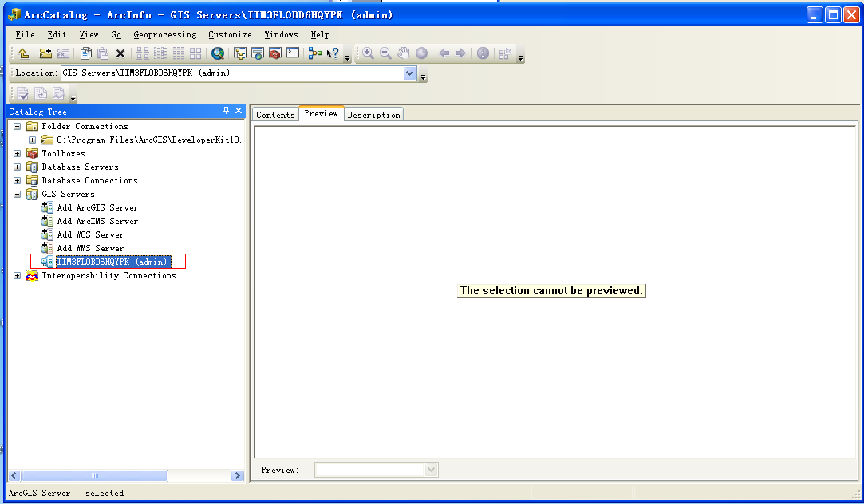Open the Help menu
The image size is (864, 504).
[320, 35]
